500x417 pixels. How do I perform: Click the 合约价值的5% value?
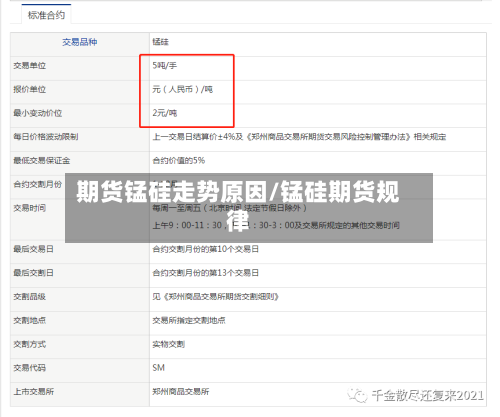[x=179, y=160]
